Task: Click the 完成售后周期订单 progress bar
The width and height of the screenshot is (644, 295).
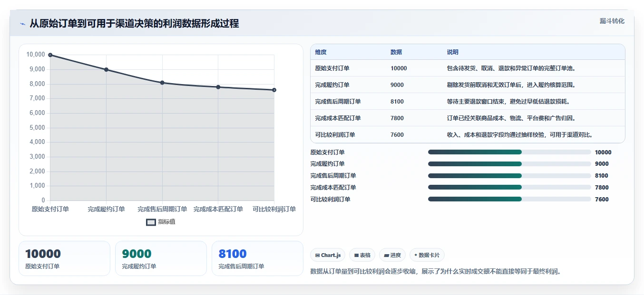Action: pyautogui.click(x=509, y=176)
